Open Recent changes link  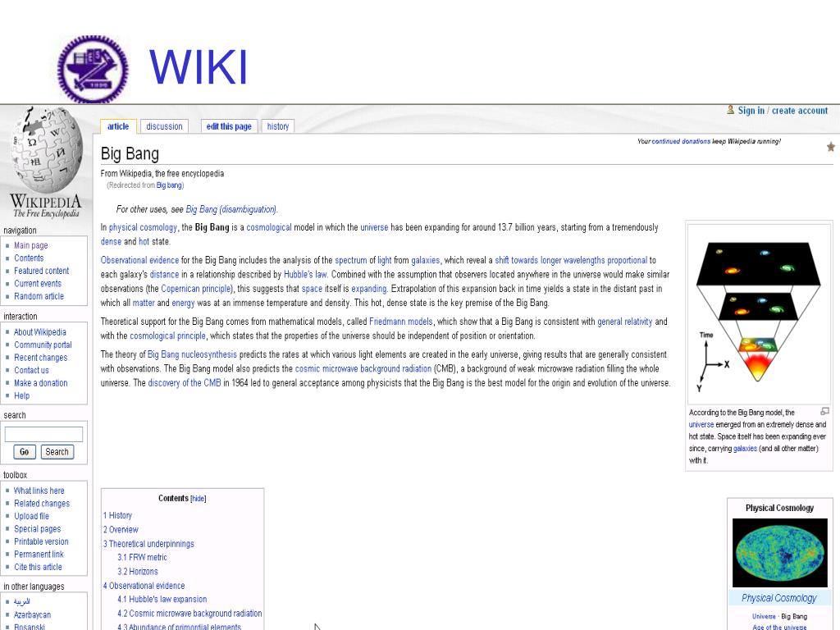(x=40, y=358)
